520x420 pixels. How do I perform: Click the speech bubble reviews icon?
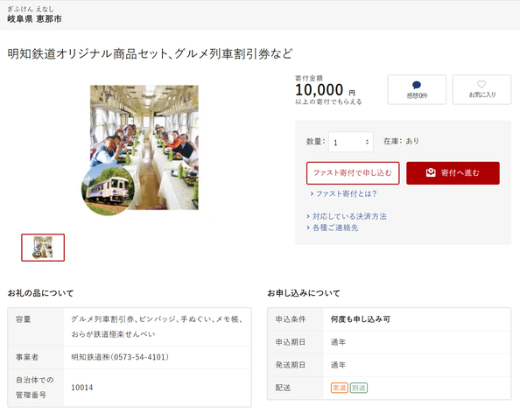(x=417, y=85)
